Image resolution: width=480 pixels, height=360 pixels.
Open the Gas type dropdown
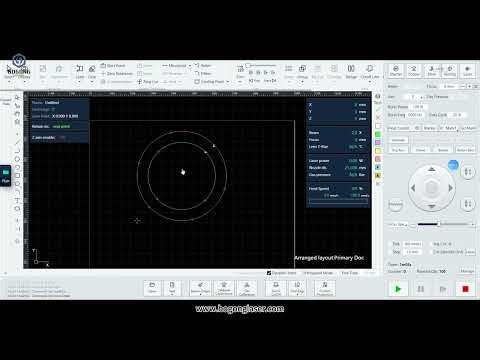[413, 97]
